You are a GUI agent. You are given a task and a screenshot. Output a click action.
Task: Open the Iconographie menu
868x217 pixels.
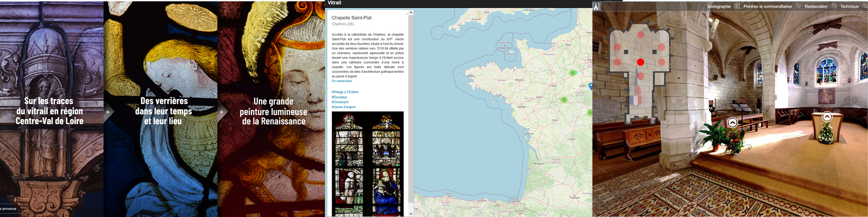[719, 6]
